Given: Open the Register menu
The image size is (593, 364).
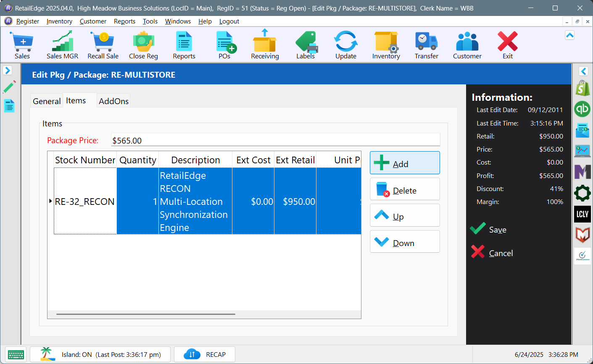Looking at the screenshot, I should tap(27, 21).
